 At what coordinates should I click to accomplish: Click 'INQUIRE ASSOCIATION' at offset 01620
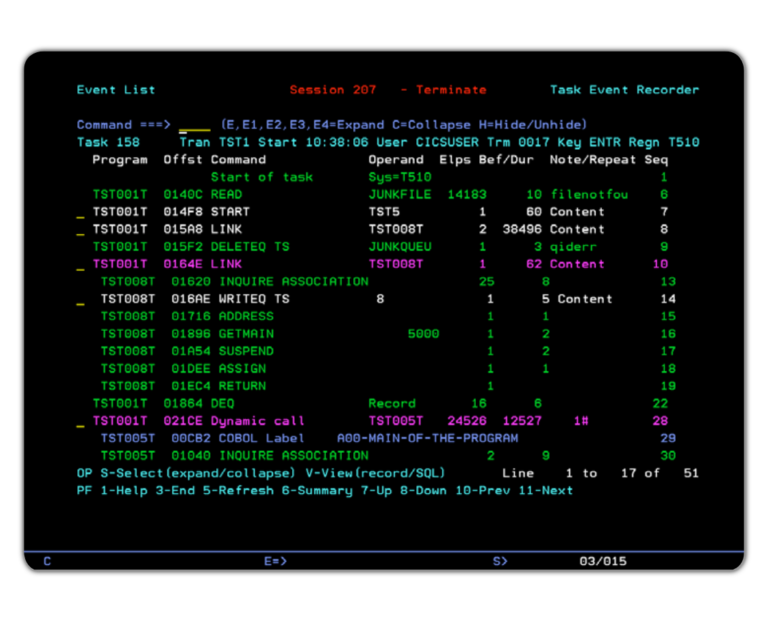pyautogui.click(x=294, y=282)
